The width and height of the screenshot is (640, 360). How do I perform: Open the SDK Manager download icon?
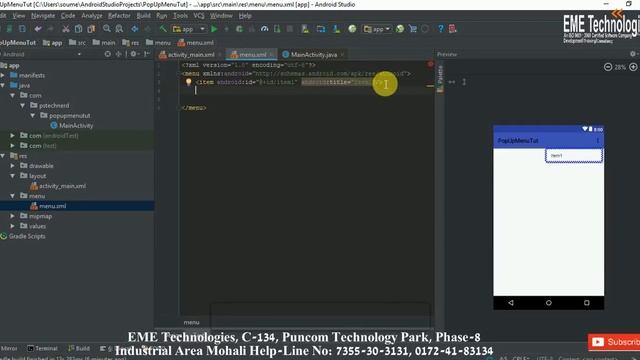[x=336, y=29]
